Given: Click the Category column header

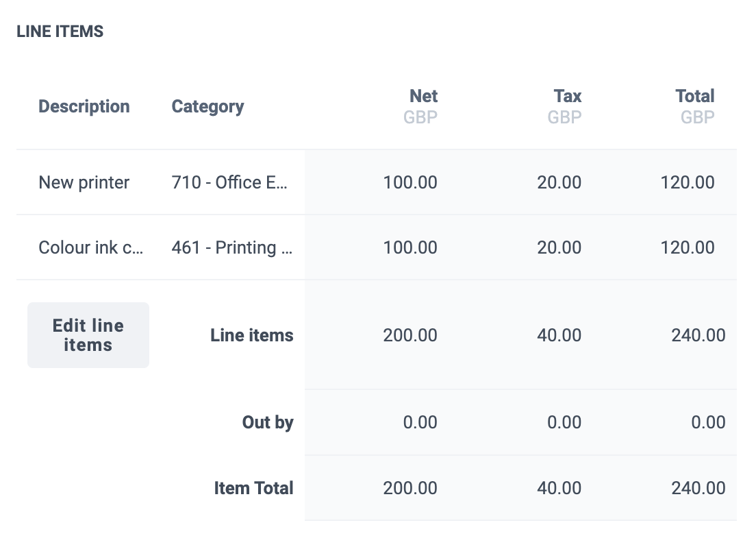Looking at the screenshot, I should (207, 106).
